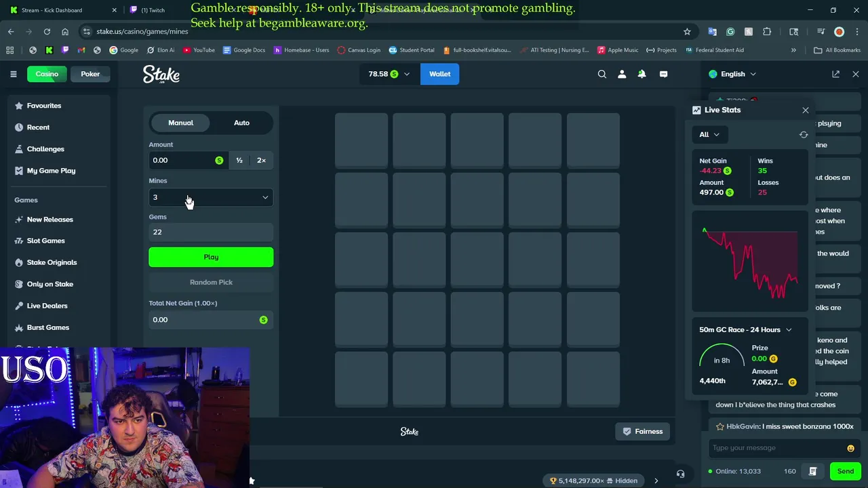Image resolution: width=868 pixels, height=488 pixels.
Task: Refresh the Live Stats panel
Action: click(x=804, y=134)
